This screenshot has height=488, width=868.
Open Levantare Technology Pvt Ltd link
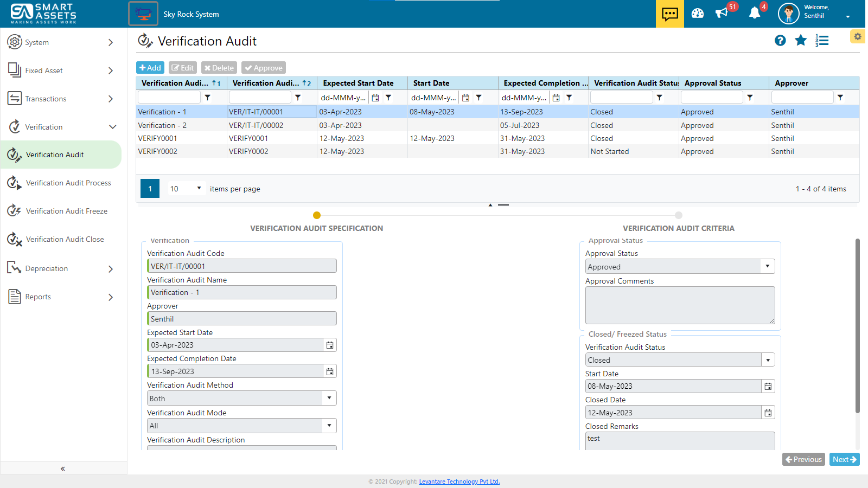click(459, 481)
